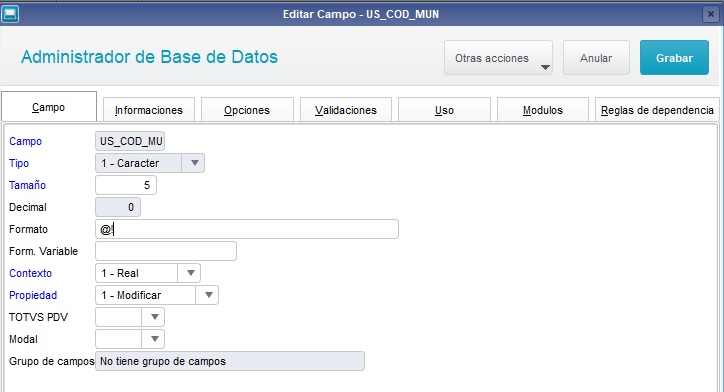Viewport: 724px width, 392px height.
Task: Save changes with the Grabar button
Action: point(674,58)
